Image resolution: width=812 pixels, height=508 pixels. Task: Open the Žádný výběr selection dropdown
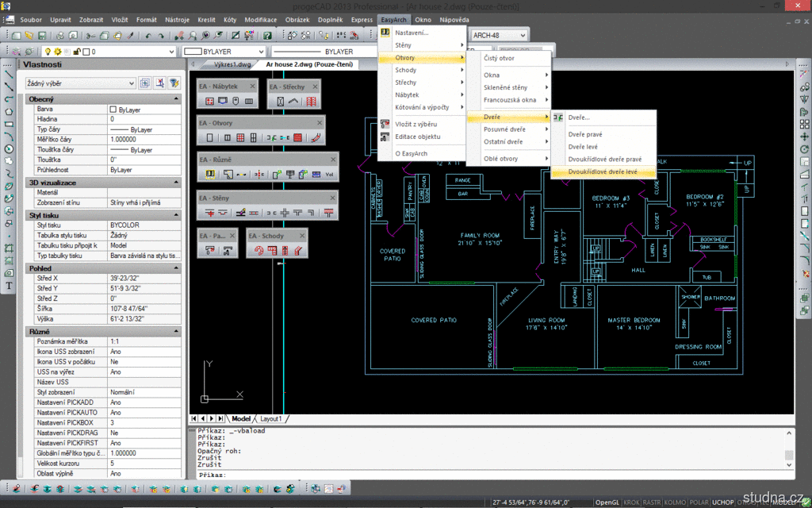click(131, 83)
